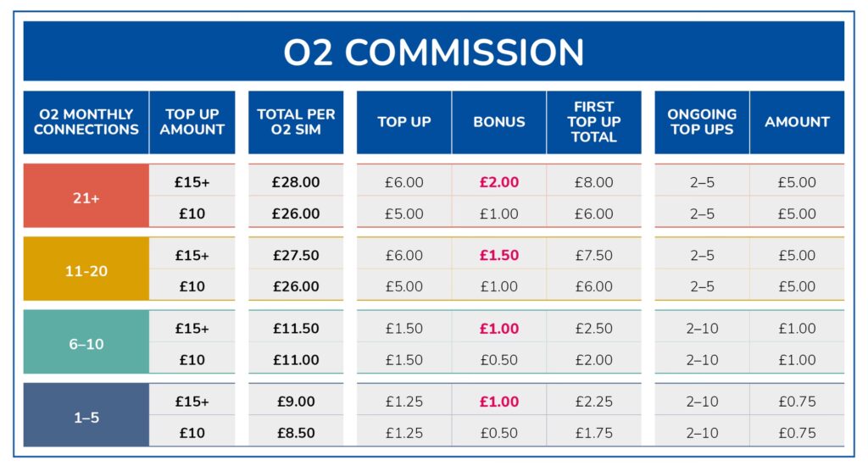This screenshot has height=471, width=868.
Task: Select the O2 MONTHLY CONNECTIONS column header
Action: click(x=86, y=122)
